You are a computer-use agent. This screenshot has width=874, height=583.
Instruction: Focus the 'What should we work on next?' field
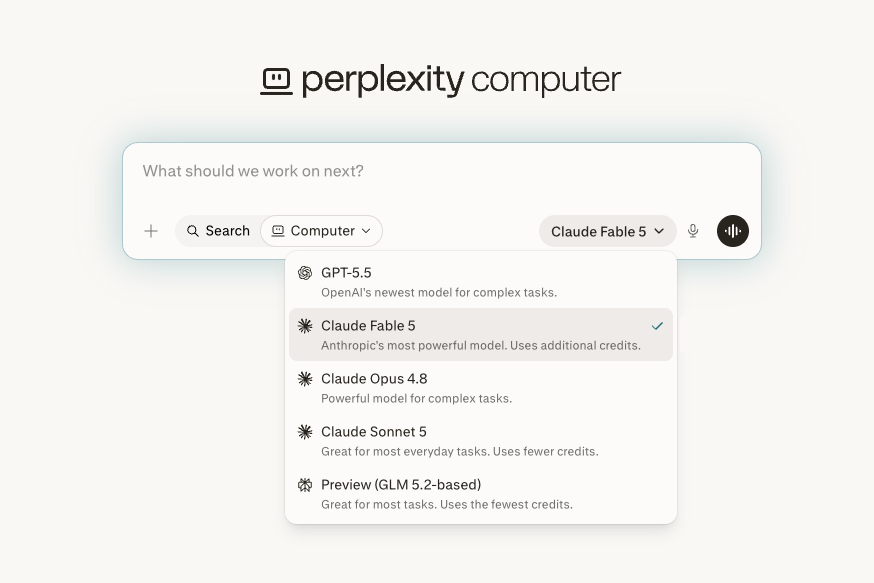pyautogui.click(x=441, y=177)
